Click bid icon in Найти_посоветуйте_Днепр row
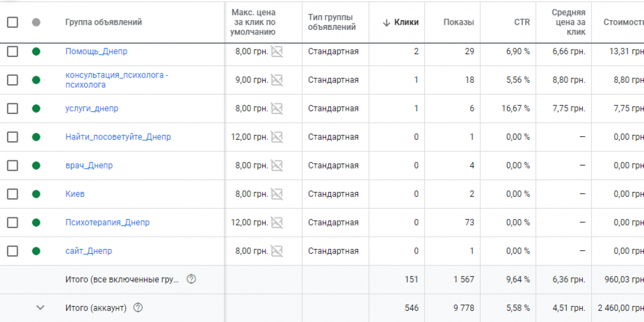644x322 pixels. click(276, 137)
